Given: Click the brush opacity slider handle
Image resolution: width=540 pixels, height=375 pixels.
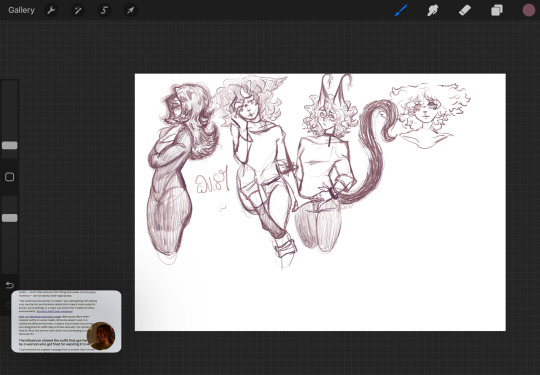Looking at the screenshot, I should point(10,218).
